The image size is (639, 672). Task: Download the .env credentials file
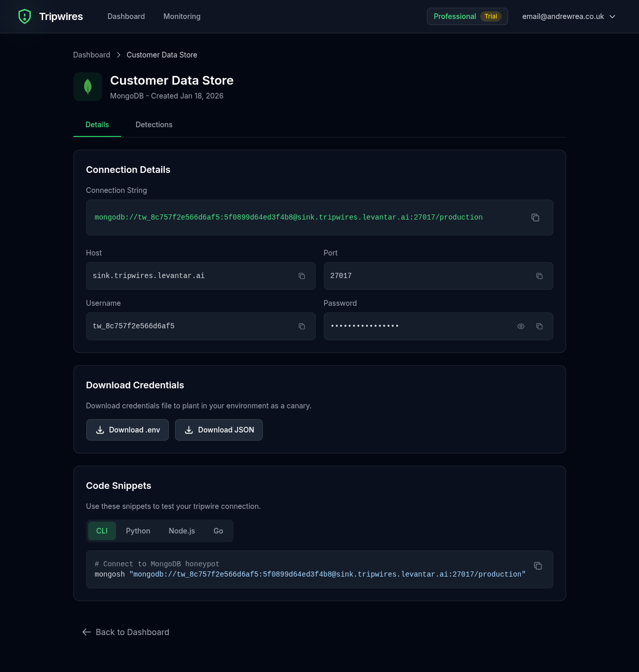click(x=127, y=430)
